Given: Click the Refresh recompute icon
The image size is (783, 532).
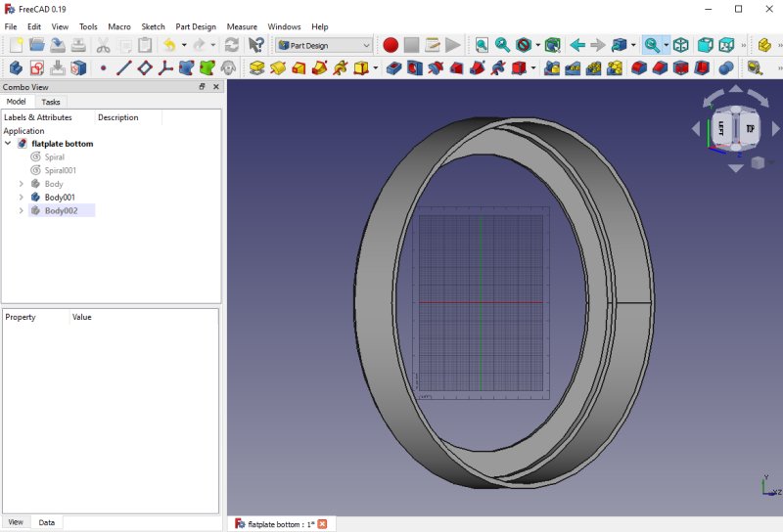Looking at the screenshot, I should click(x=232, y=45).
